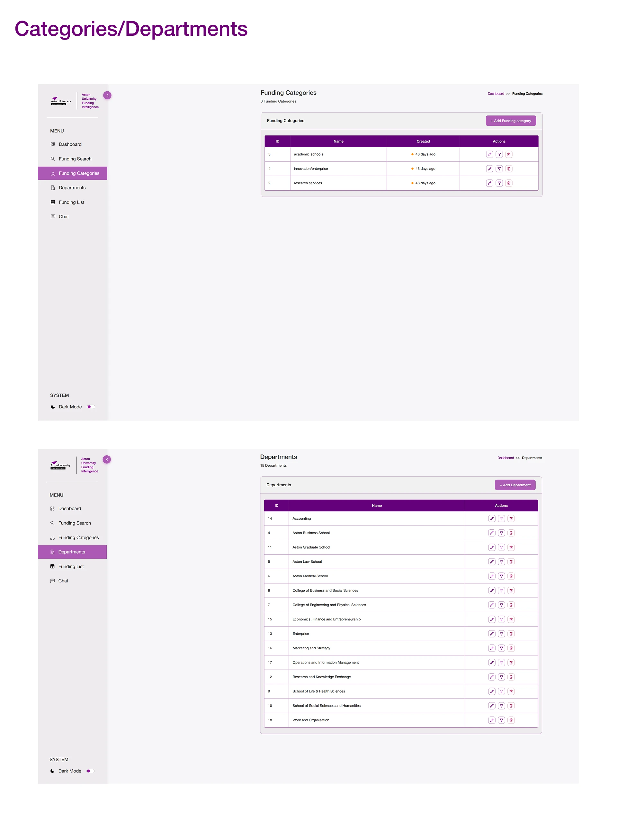This screenshot has height=840, width=617.
Task: Edit the academic schools category
Action: point(489,154)
